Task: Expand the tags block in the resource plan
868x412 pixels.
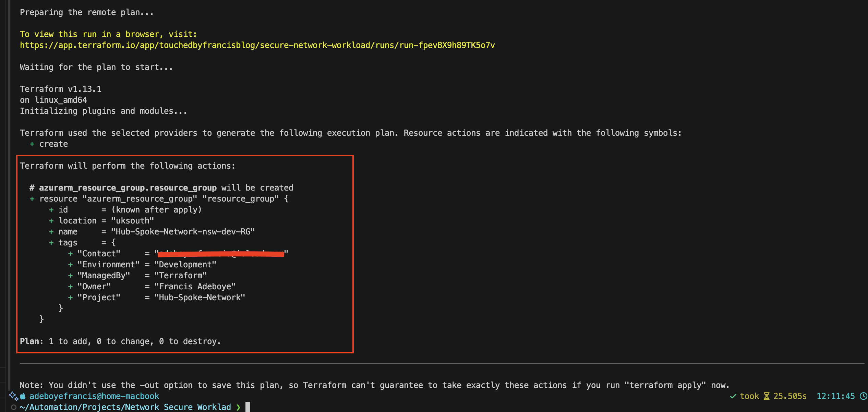Action: pos(68,242)
